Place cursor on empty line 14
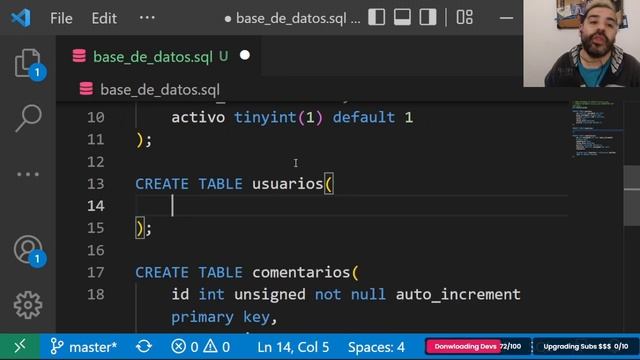Viewport: 640px width, 360px height. click(x=351, y=205)
